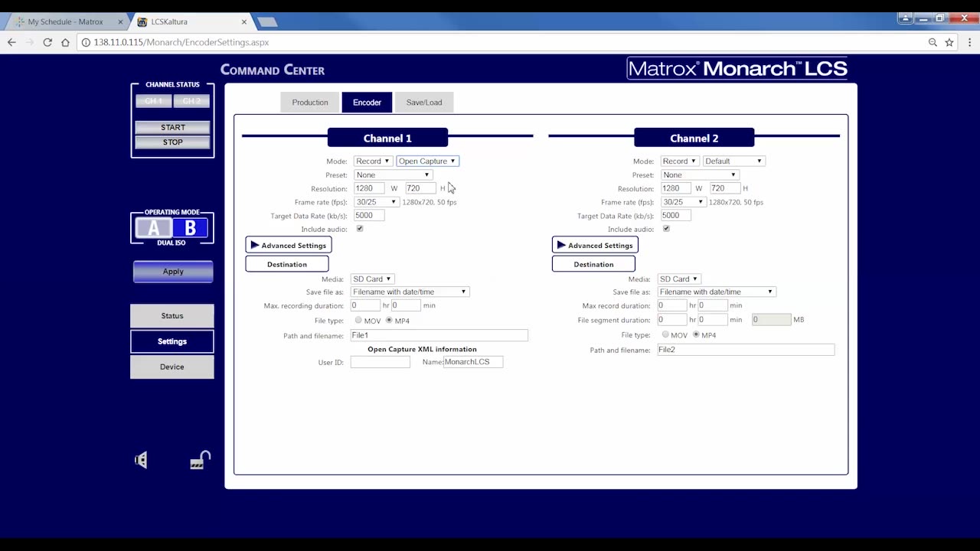980x551 pixels.
Task: Select operating mode A
Action: pos(154,227)
